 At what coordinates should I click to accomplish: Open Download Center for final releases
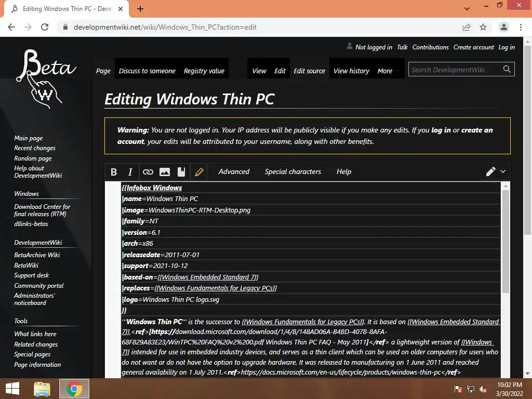tap(42, 210)
